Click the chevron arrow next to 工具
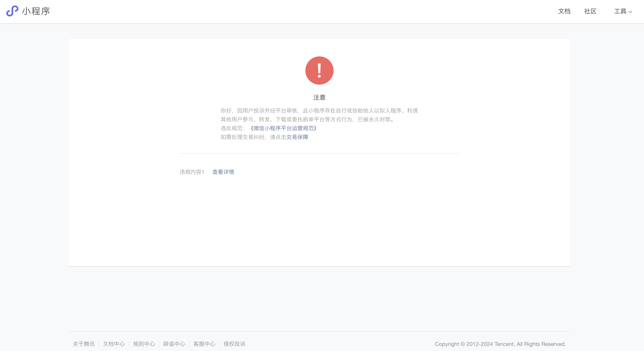 [630, 12]
